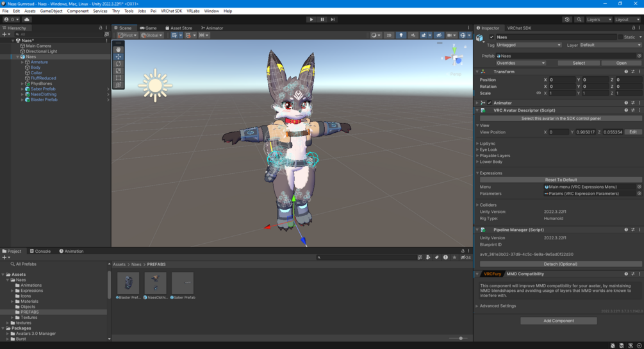Select the Rect tool in Scene toolbar

[119, 78]
